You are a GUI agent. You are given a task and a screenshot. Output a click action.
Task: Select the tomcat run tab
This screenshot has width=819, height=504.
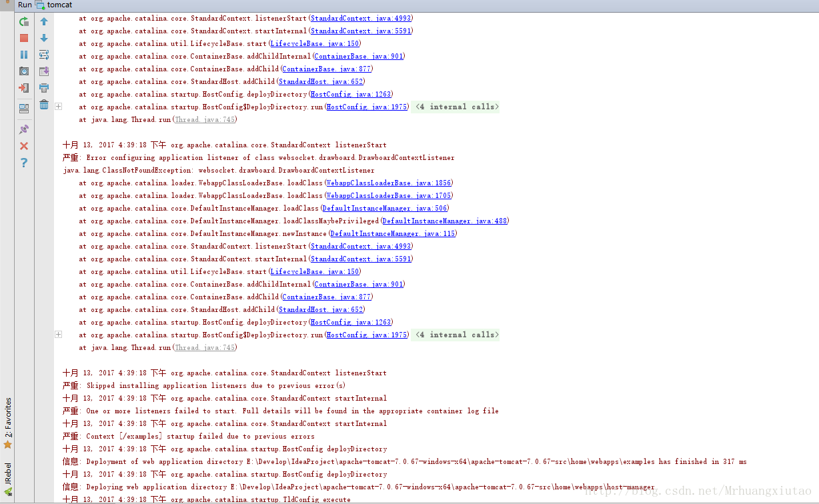click(x=53, y=5)
